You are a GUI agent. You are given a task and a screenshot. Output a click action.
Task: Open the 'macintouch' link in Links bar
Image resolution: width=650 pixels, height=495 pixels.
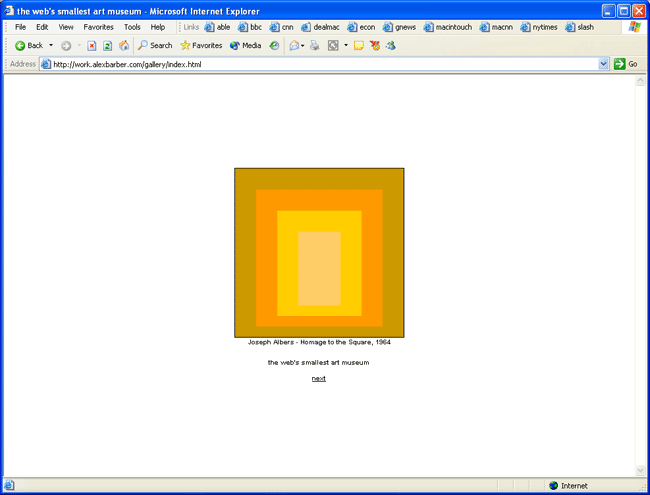(x=448, y=27)
